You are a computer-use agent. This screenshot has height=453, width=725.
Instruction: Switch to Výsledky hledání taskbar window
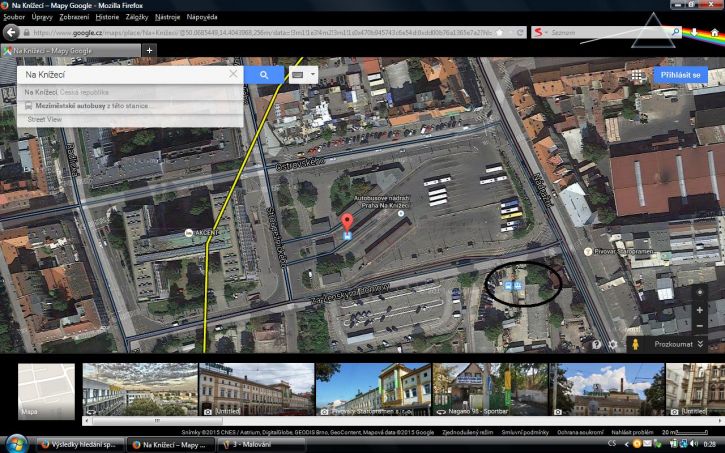point(80,445)
